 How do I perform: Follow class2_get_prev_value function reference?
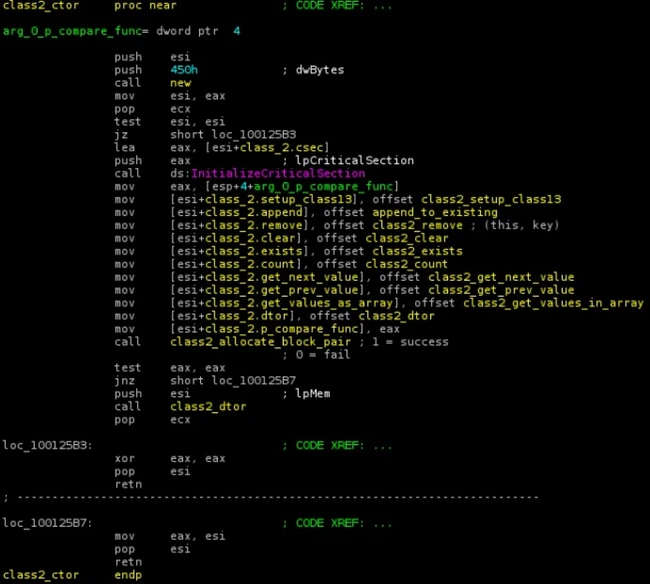pyautogui.click(x=501, y=290)
